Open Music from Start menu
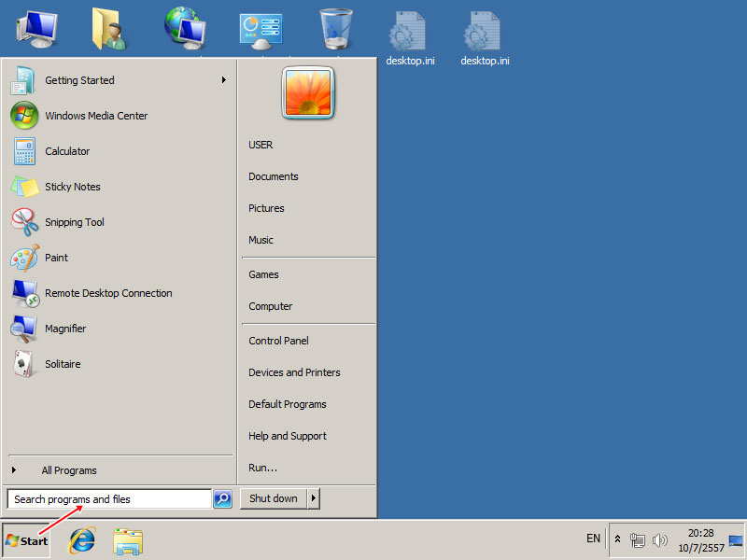This screenshot has height=560, width=747. coord(261,240)
